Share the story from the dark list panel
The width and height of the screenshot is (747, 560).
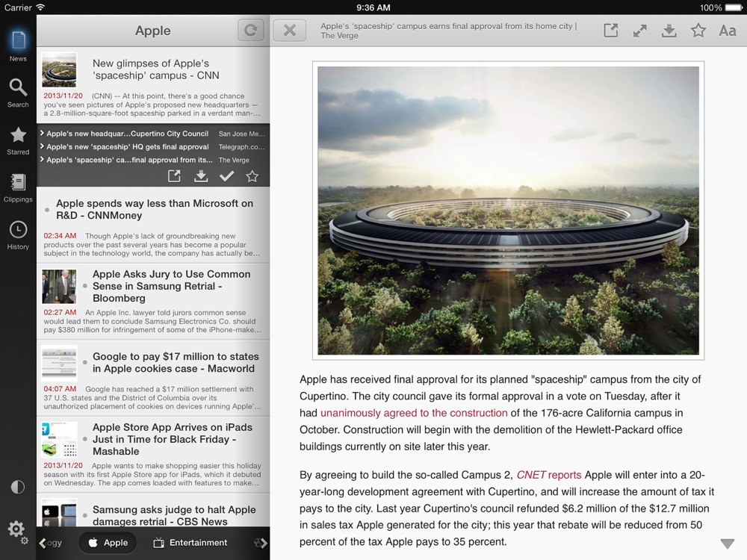point(174,177)
